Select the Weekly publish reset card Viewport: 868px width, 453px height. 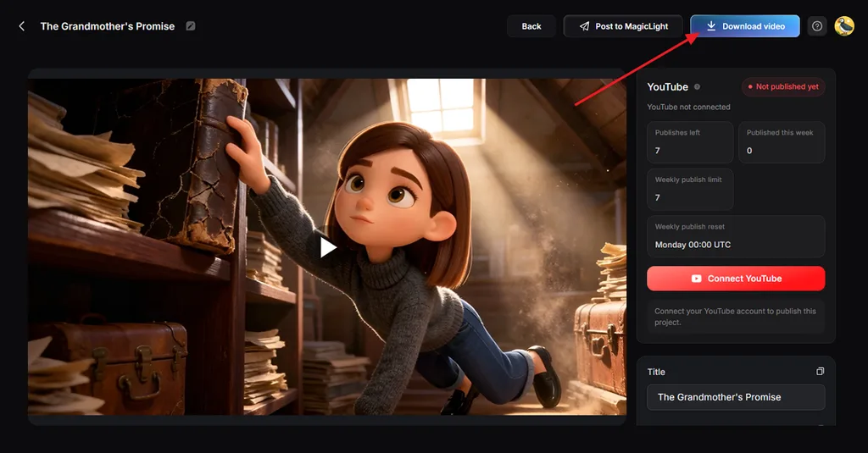click(736, 236)
